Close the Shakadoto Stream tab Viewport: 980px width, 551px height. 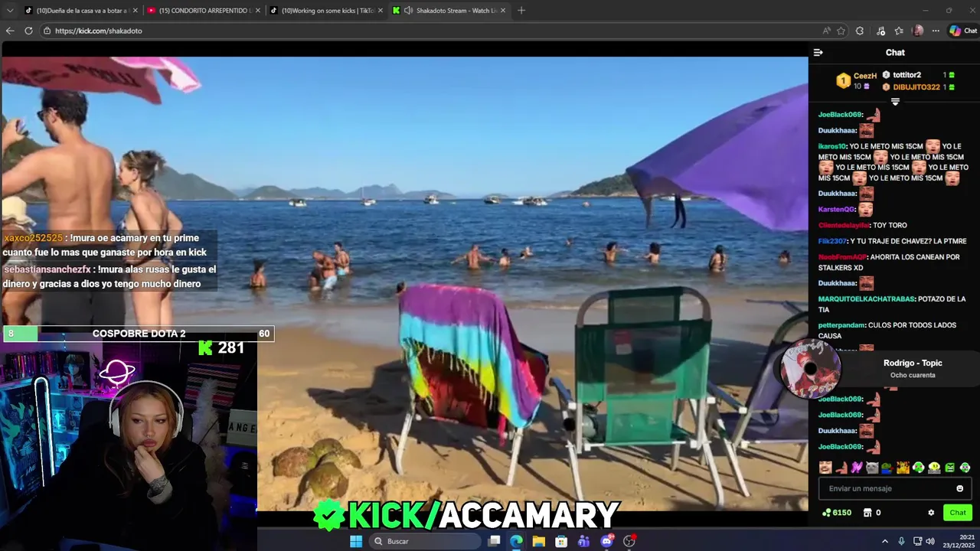click(x=503, y=11)
